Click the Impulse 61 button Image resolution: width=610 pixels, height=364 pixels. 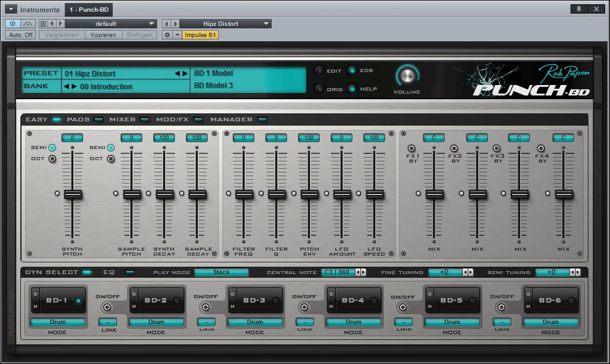click(200, 34)
